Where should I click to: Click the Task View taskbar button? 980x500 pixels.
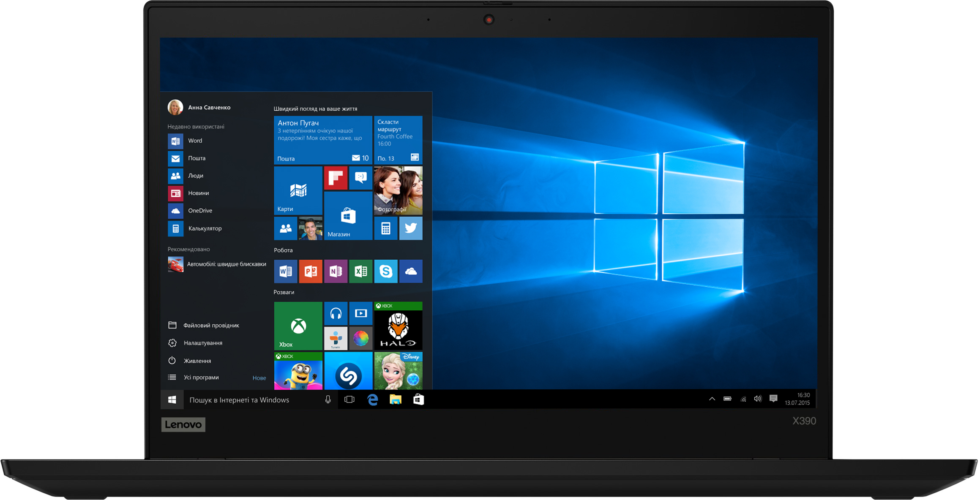349,399
